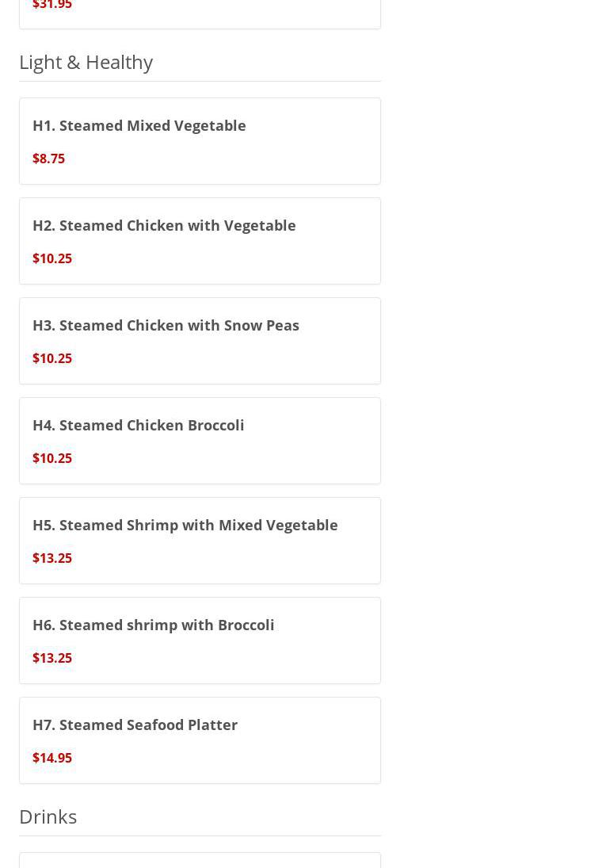Click the $31.95 price at top
The height and width of the screenshot is (868, 610).
click(52, 6)
